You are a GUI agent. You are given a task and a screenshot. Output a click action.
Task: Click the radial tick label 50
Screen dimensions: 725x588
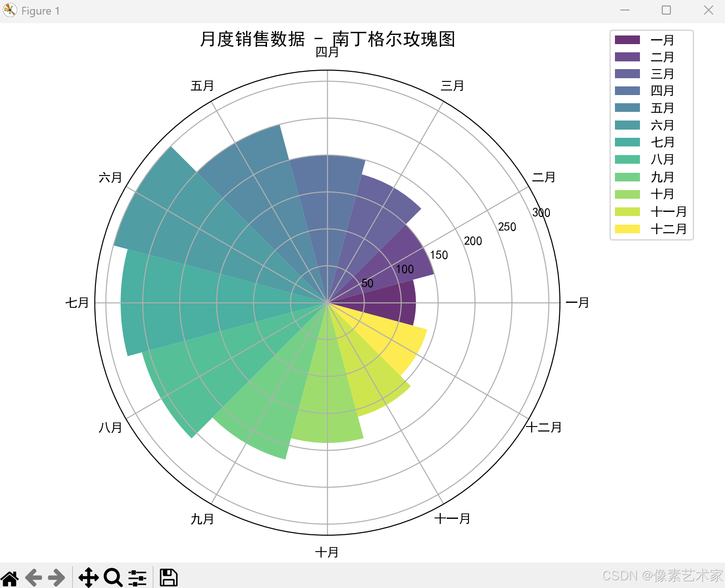[x=368, y=283]
